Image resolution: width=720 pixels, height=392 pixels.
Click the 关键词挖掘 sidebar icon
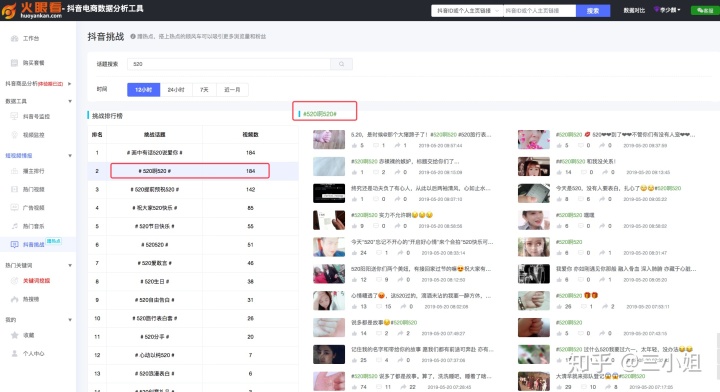tap(15, 280)
